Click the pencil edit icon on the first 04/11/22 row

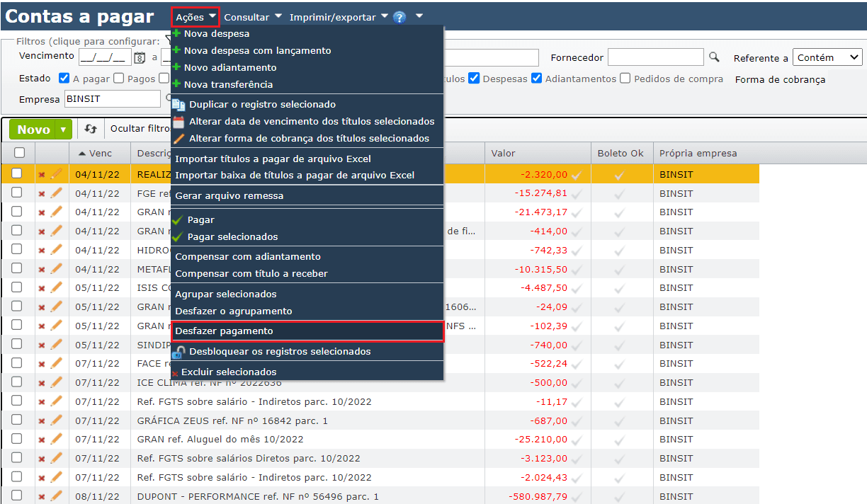tap(57, 174)
